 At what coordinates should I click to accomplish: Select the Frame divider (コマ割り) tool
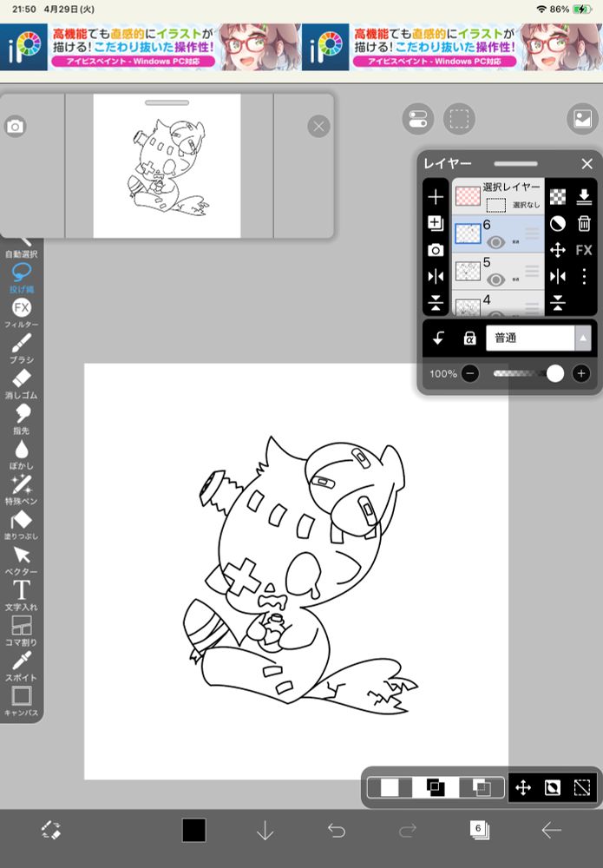coord(21,631)
